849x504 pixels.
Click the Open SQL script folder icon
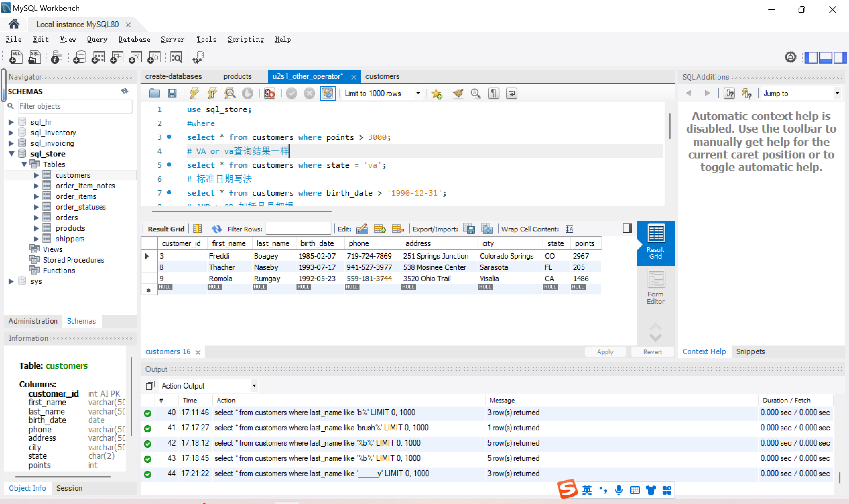(x=155, y=94)
